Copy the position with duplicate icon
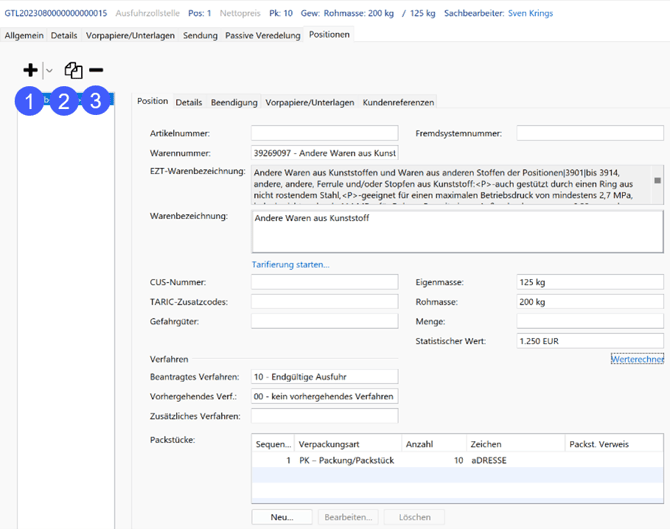 [73, 71]
